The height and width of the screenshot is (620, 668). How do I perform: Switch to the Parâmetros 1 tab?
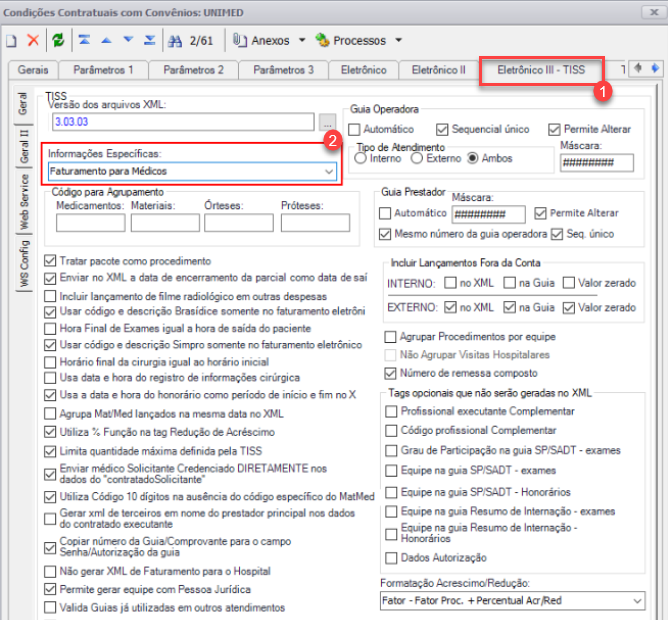[x=103, y=70]
